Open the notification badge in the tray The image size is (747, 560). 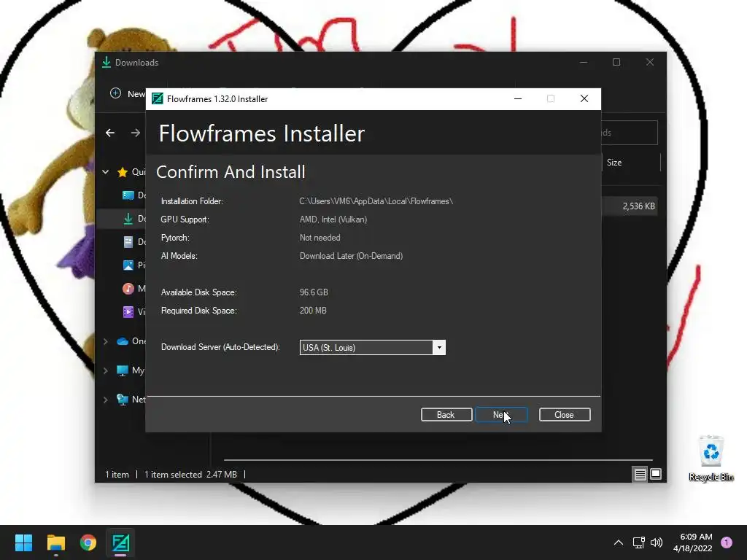727,542
